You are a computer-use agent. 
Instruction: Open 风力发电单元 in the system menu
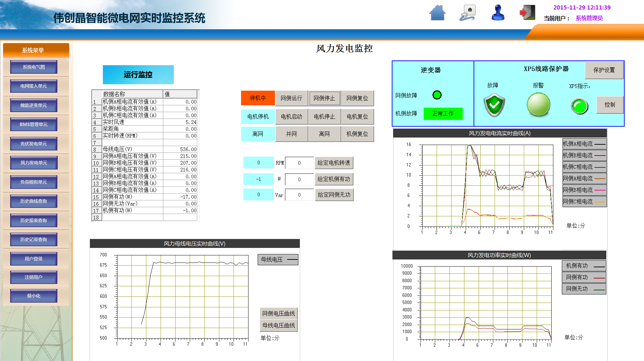coord(34,163)
